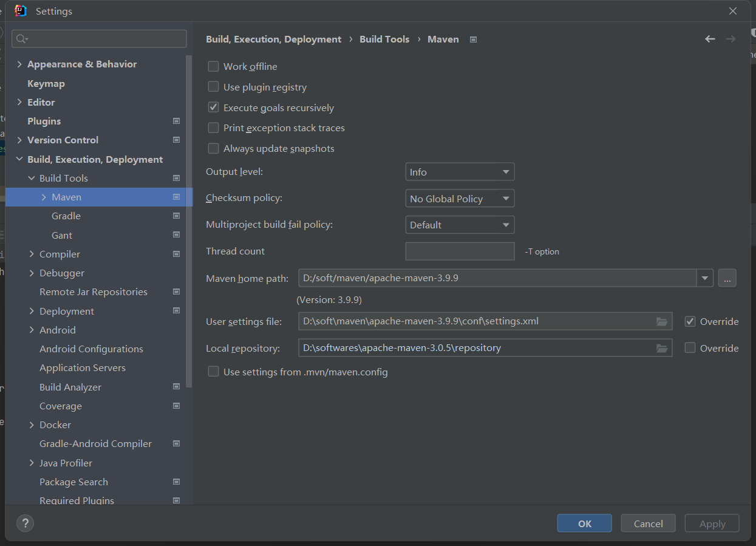Expand the Debugger node
This screenshot has width=756, height=546.
[32, 273]
